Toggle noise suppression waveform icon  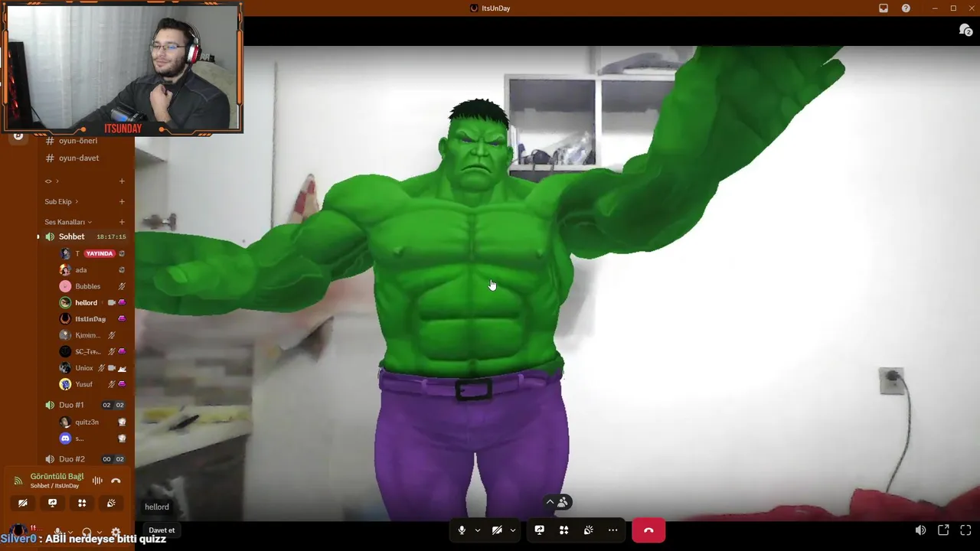click(x=97, y=481)
